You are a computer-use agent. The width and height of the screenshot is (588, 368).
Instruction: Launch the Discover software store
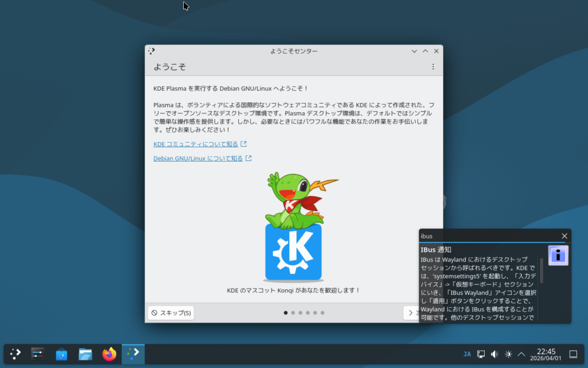pyautogui.click(x=61, y=354)
